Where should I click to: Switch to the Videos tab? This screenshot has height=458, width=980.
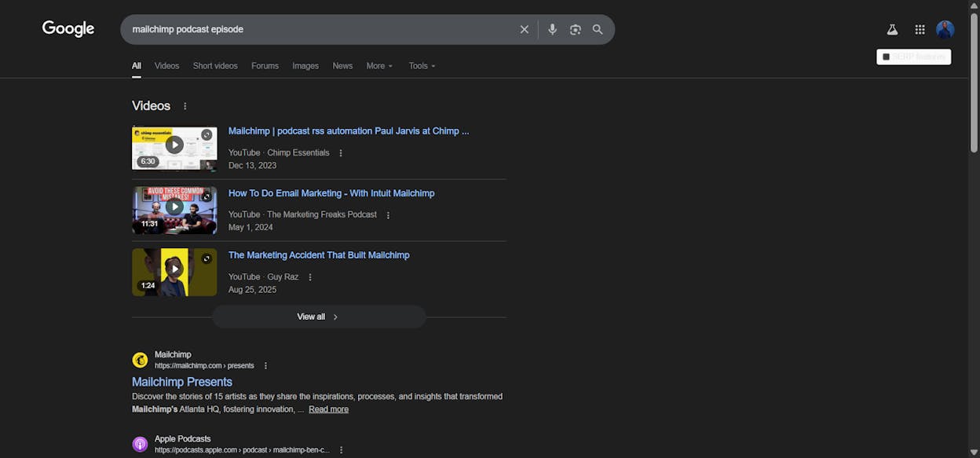click(166, 66)
